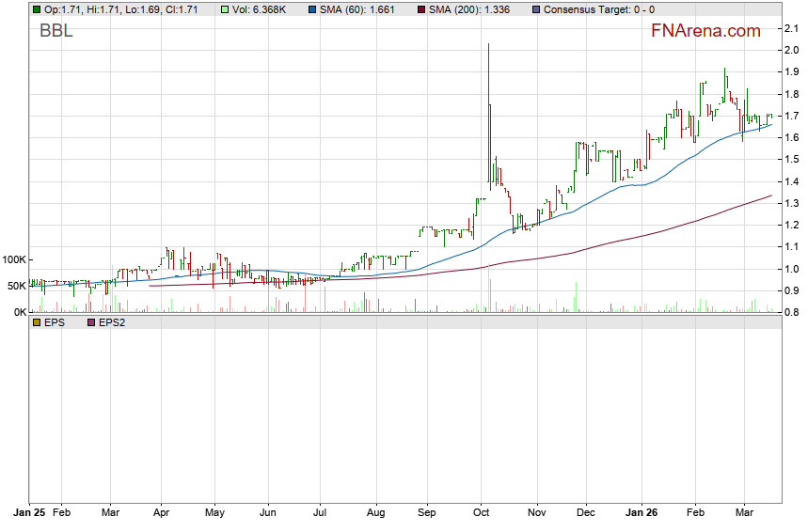This screenshot has width=808, height=532.
Task: Click the yellow EPS legend swatch
Action: (36, 322)
